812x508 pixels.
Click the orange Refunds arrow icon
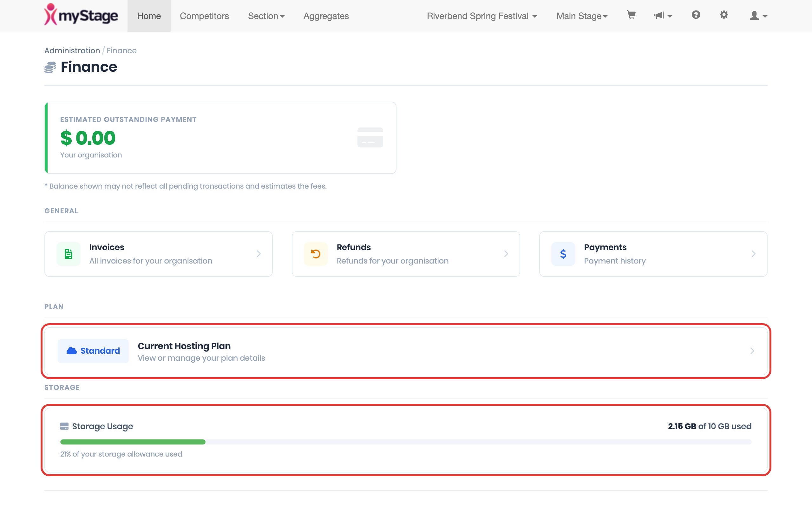pyautogui.click(x=316, y=254)
